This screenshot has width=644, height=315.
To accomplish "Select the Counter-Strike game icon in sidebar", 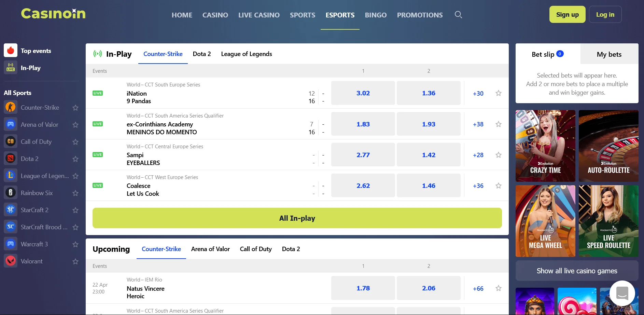I will coord(11,107).
